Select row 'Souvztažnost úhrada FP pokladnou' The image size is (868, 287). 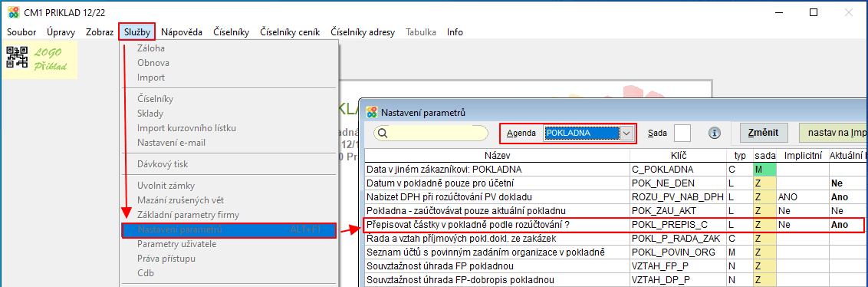616,266
